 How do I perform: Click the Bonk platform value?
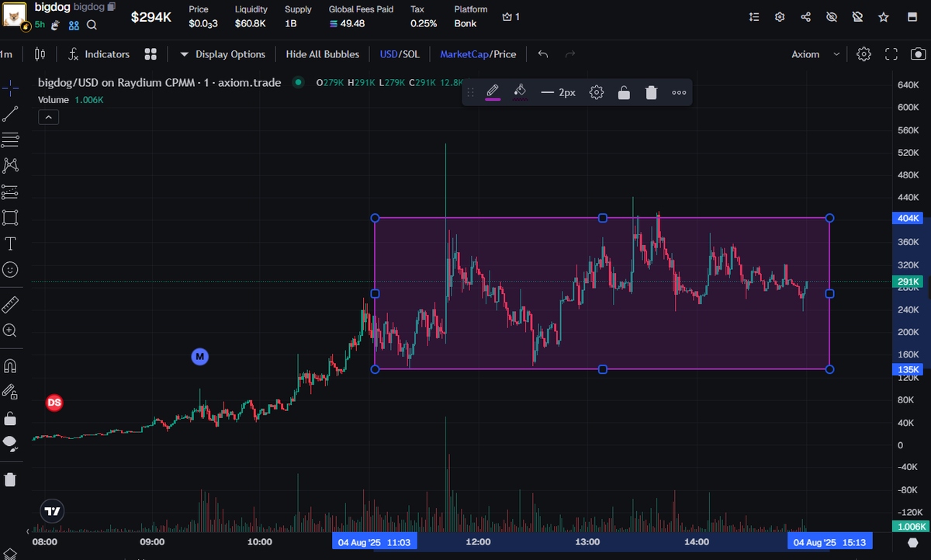465,23
